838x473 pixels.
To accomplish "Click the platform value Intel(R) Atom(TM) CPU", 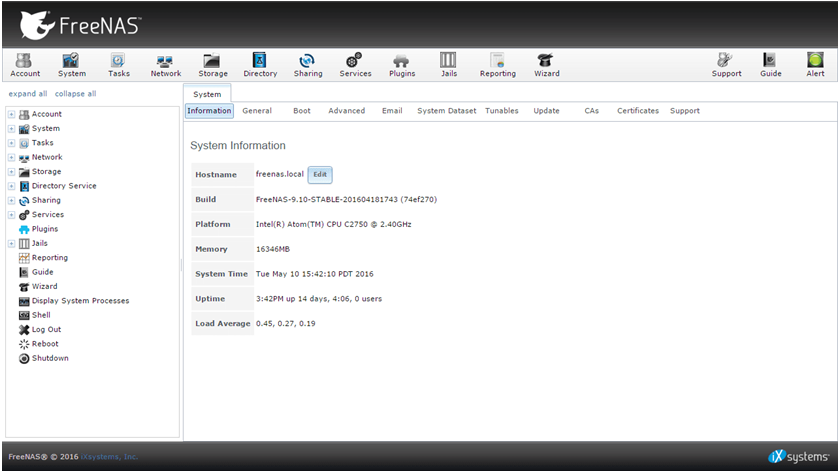I will coord(333,224).
